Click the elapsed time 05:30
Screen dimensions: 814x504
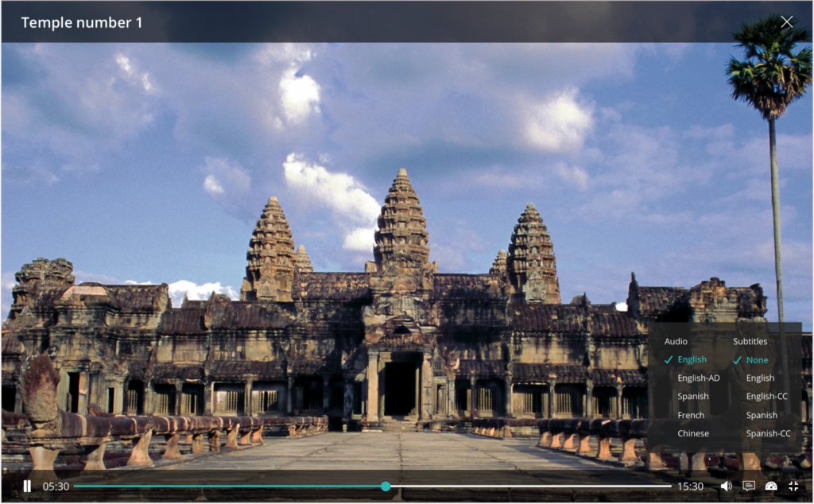point(56,487)
